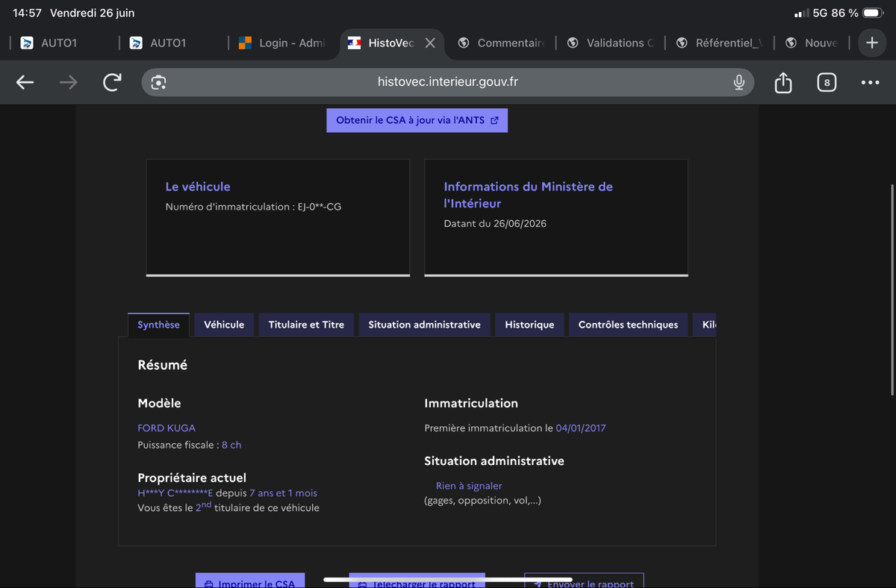896x588 pixels.
Task: Open the three-dots browser menu
Action: point(870,82)
